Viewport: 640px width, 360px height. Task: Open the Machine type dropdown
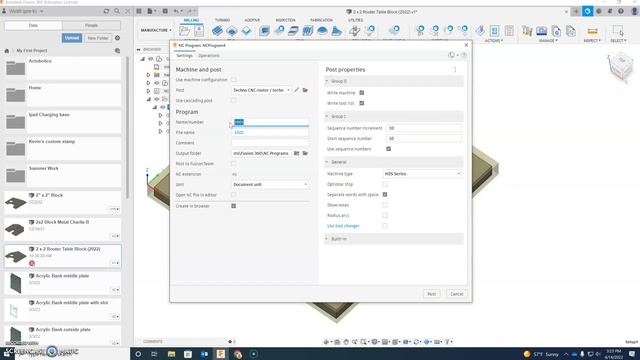point(422,174)
